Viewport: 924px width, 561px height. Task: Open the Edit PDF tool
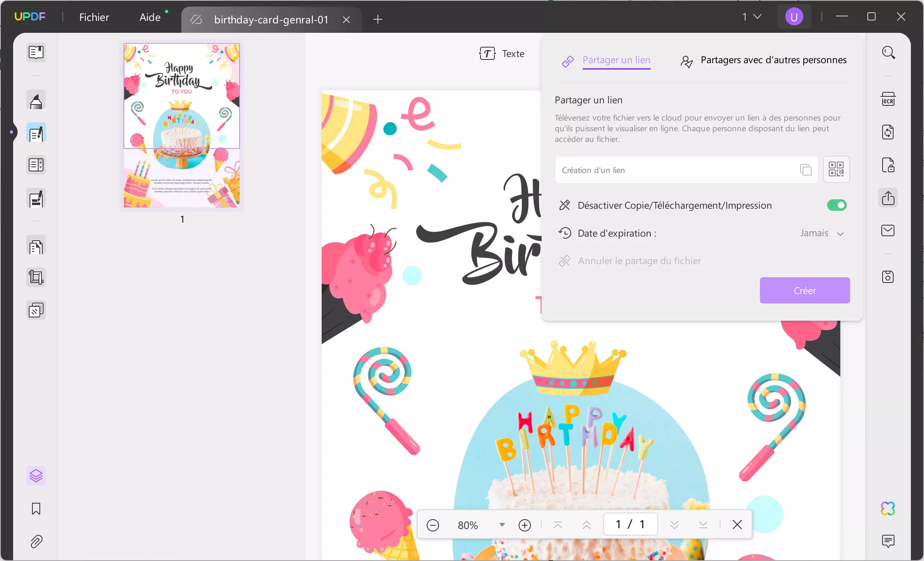click(x=36, y=133)
